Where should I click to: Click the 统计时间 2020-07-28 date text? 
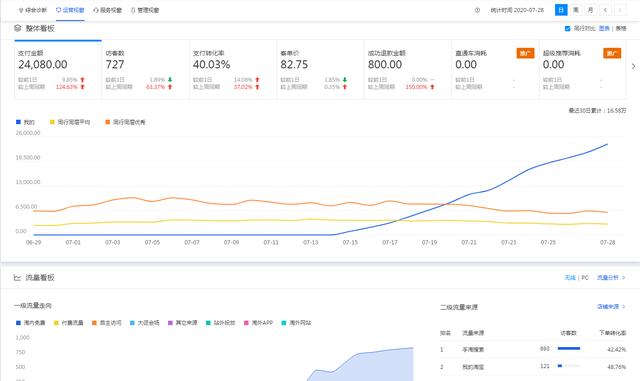click(x=517, y=10)
